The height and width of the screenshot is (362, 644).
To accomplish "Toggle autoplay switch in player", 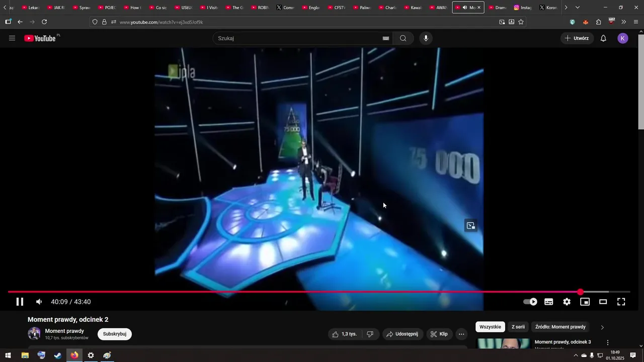I will click(530, 302).
